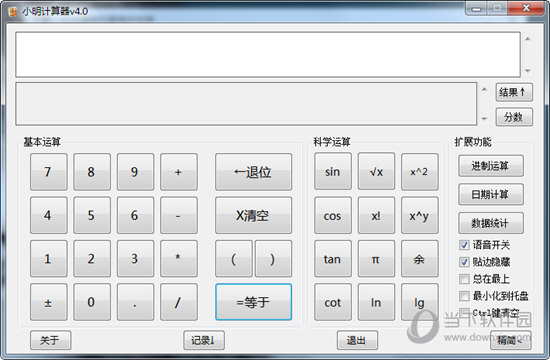
Task: Insert a closing parenthesis
Action: click(x=273, y=259)
